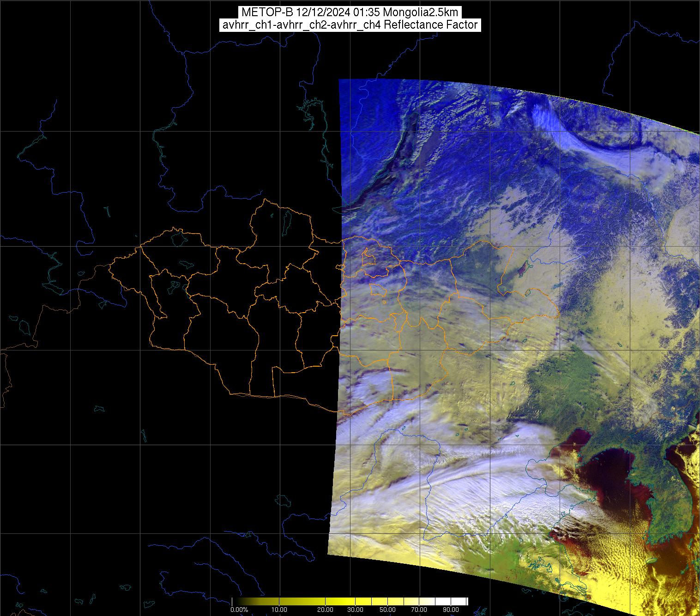Click the 20.00 colorbar label
Image resolution: width=700 pixels, height=616 pixels.
tap(325, 610)
